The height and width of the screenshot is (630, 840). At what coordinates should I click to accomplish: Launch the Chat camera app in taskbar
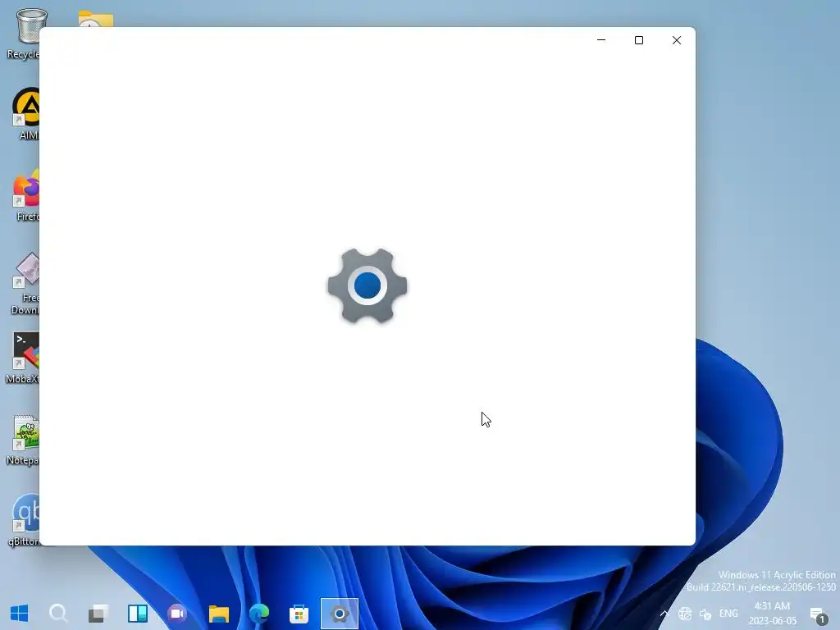pos(177,613)
